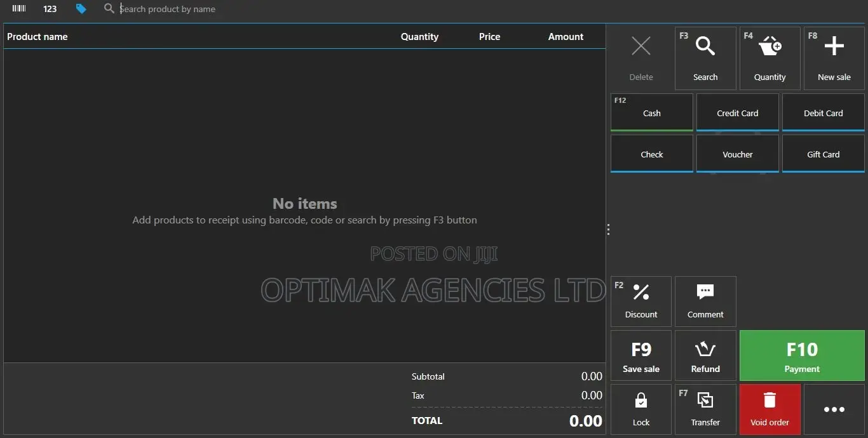Open the Refund function
This screenshot has width=868, height=438.
point(705,355)
